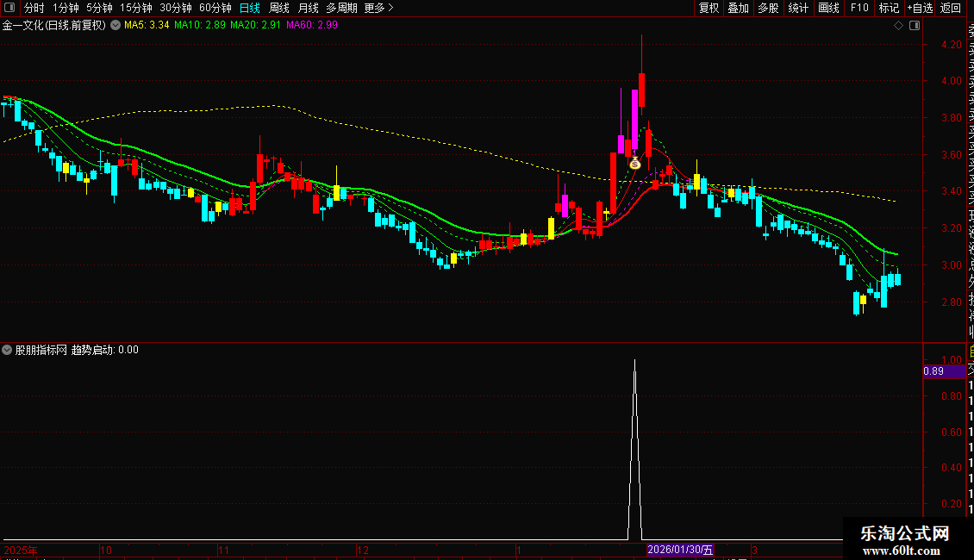Select the 60分钟 period tab
Screen dimensions: 974x560
[x=215, y=8]
